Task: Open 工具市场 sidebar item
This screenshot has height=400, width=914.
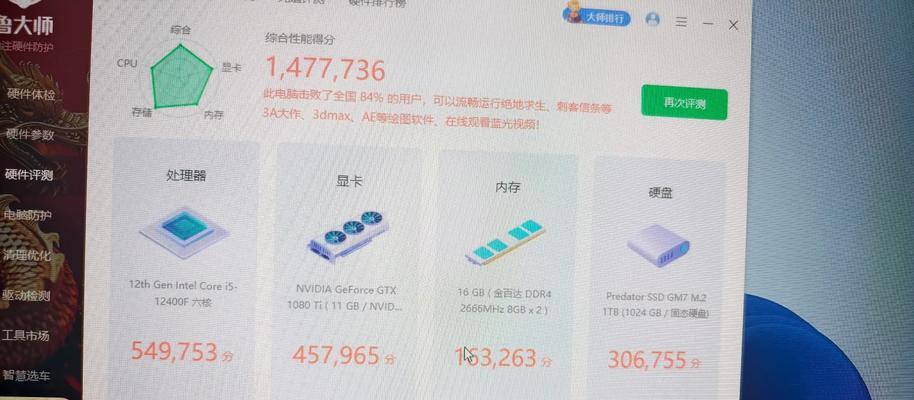Action: tap(25, 336)
